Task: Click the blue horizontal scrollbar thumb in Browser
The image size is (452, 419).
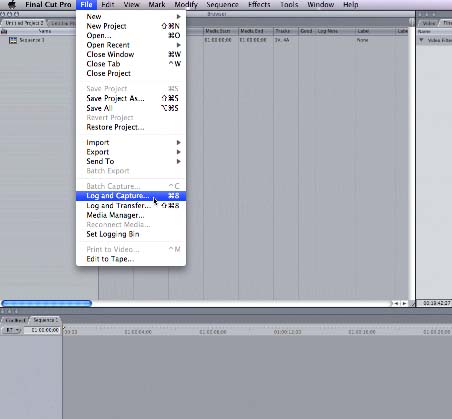Action: tap(47, 303)
